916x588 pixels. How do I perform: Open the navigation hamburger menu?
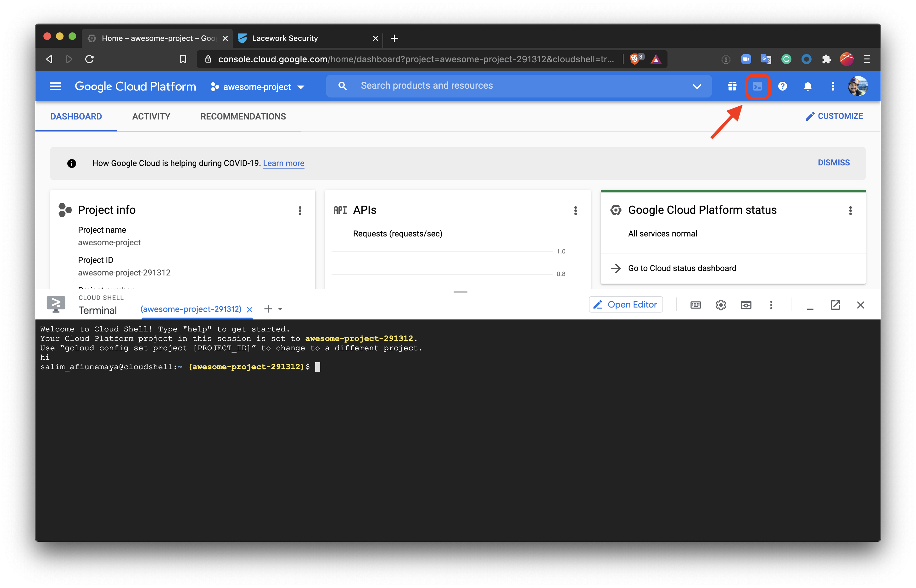coord(55,86)
